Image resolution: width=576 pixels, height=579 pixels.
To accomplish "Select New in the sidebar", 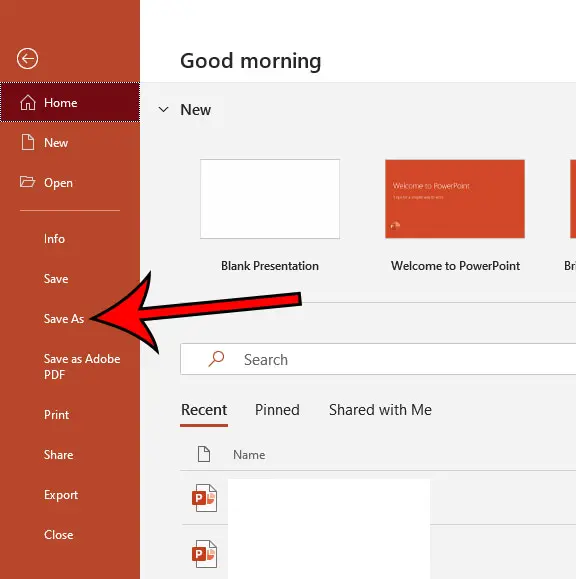I will 70,143.
